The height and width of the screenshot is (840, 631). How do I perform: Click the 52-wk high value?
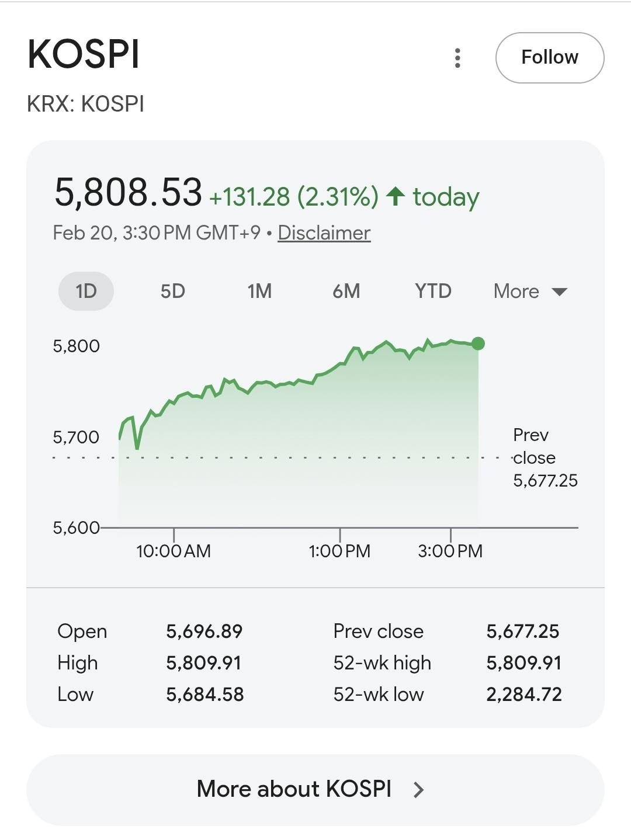click(524, 662)
